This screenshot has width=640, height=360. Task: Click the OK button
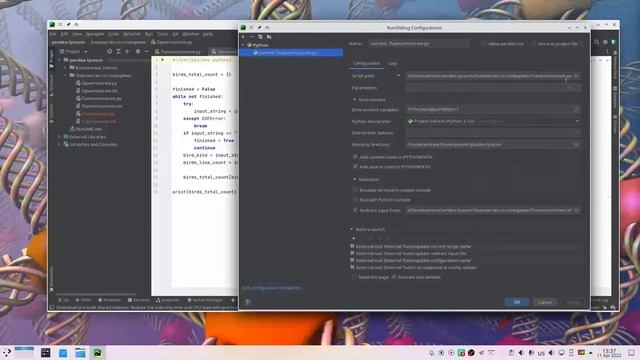click(x=517, y=302)
